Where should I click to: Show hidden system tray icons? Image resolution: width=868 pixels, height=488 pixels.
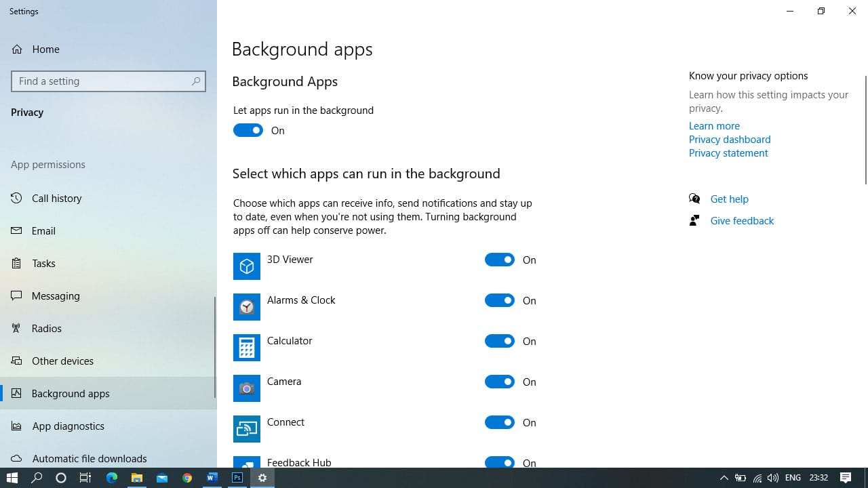(724, 478)
